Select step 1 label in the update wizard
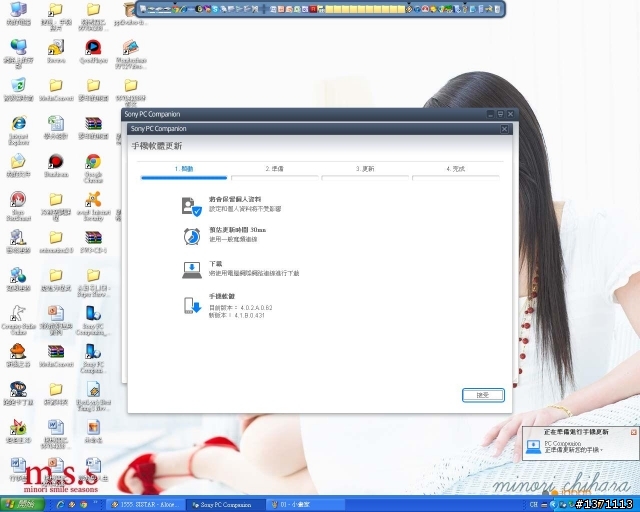The width and height of the screenshot is (640, 512). 184,169
